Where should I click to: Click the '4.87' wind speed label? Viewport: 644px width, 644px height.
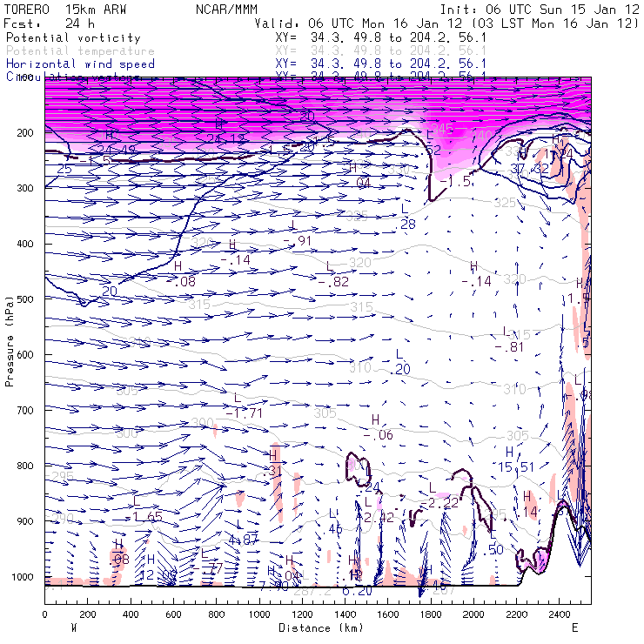[x=243, y=540]
